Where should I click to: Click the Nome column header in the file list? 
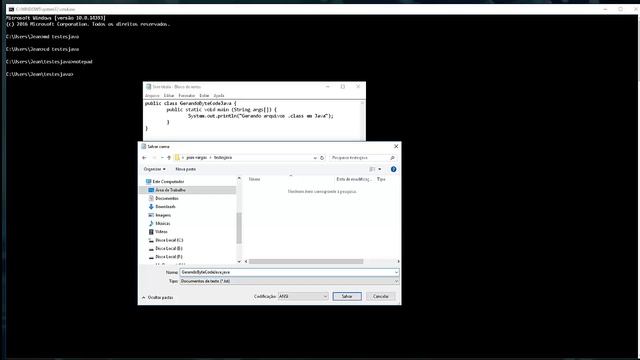pos(254,179)
